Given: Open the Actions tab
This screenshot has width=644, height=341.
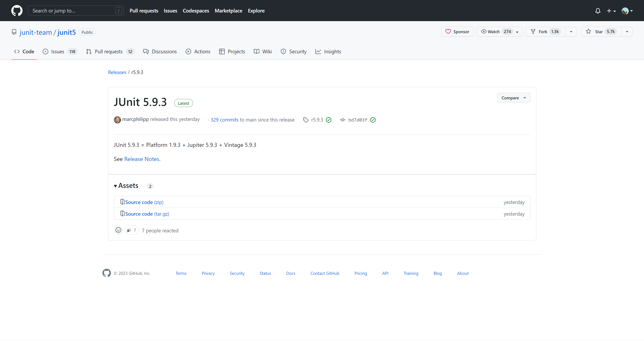Looking at the screenshot, I should pos(198,52).
